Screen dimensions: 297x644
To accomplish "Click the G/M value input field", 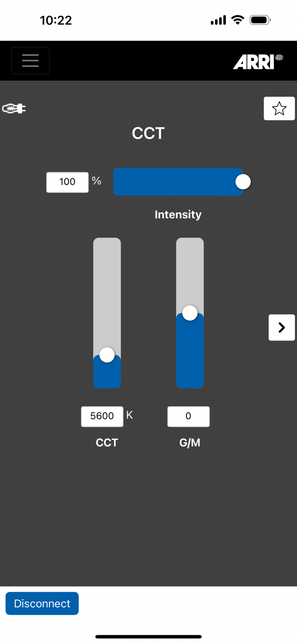I will [188, 416].
